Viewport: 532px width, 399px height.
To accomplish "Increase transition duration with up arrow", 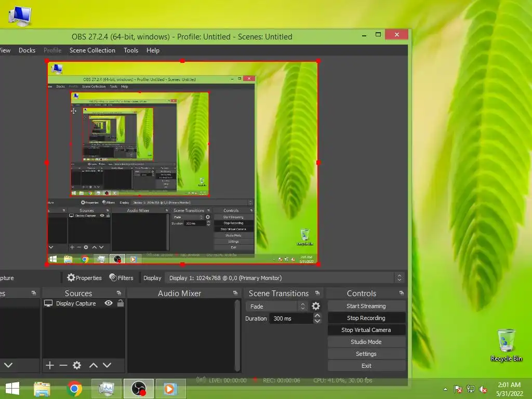I will tap(317, 315).
